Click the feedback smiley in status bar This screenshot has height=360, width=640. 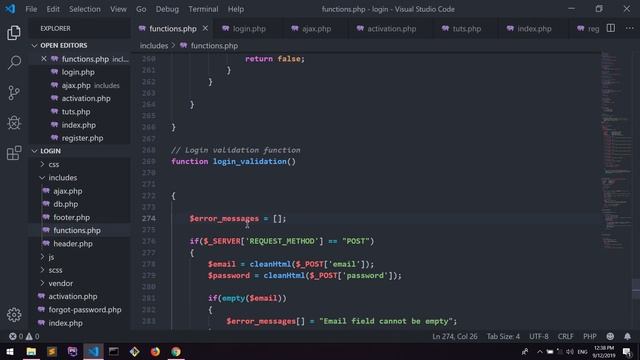[x=610, y=336]
